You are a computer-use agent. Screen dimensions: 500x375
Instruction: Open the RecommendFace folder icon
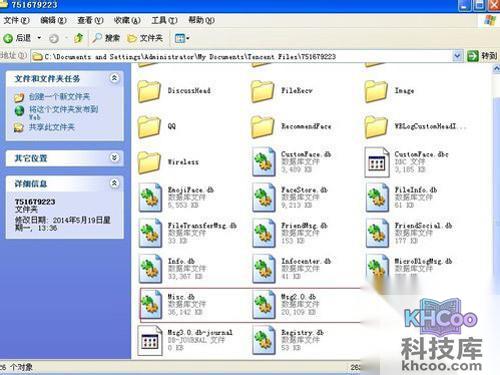(x=263, y=126)
